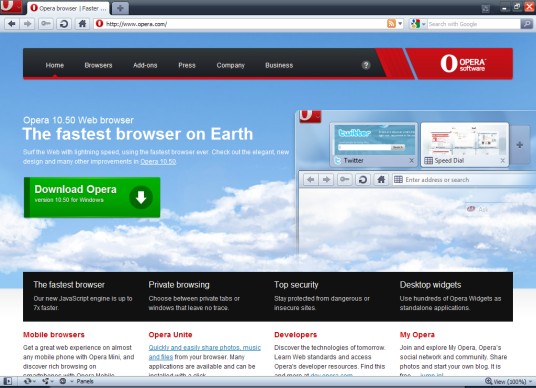The height and width of the screenshot is (388, 536).
Task: Click the search magnifier button
Action: point(527,24)
